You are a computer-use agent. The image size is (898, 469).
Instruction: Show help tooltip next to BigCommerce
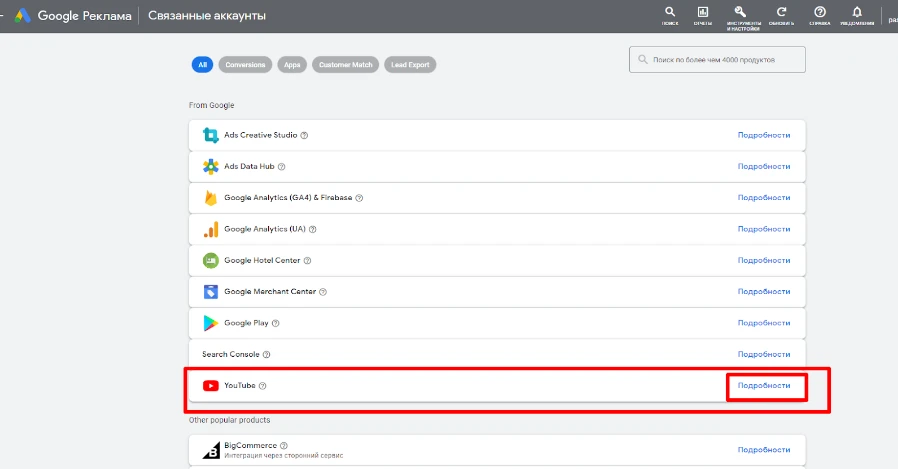(284, 446)
